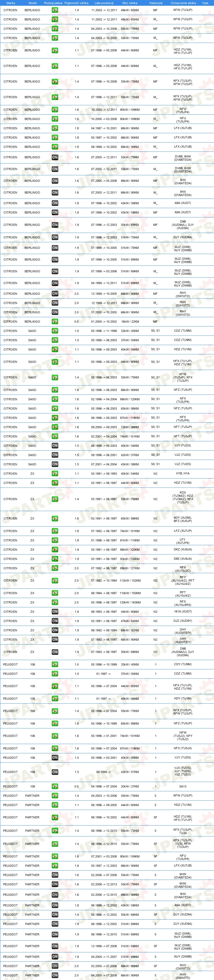
Task: Click PB icon in Berlingo LFX 04.1997 -> 10.2001 row
Action: pos(55,129)
